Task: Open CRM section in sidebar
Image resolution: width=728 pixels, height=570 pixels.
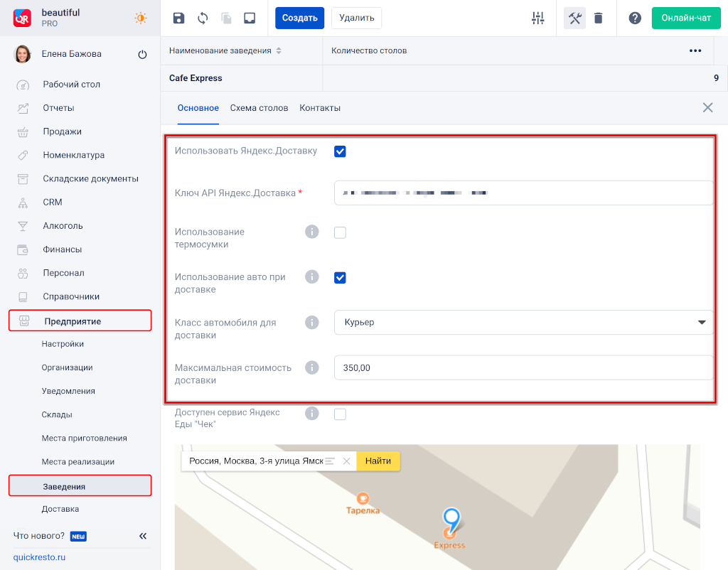Action: (x=53, y=203)
